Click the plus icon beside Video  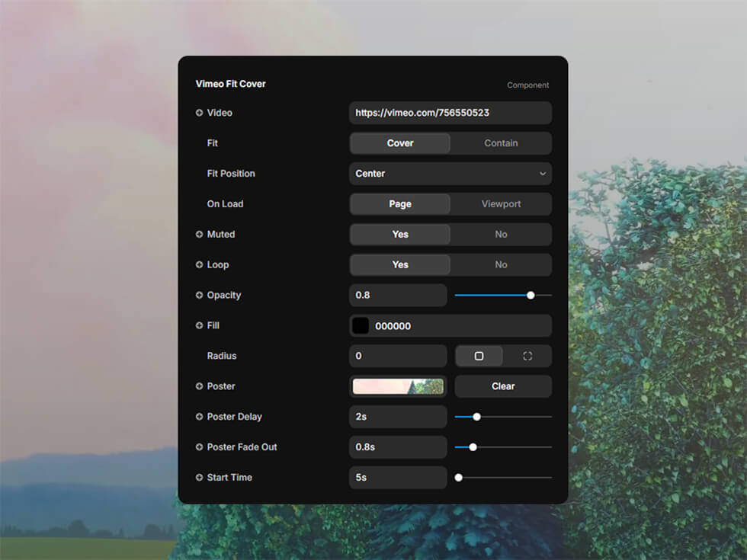[x=199, y=113]
